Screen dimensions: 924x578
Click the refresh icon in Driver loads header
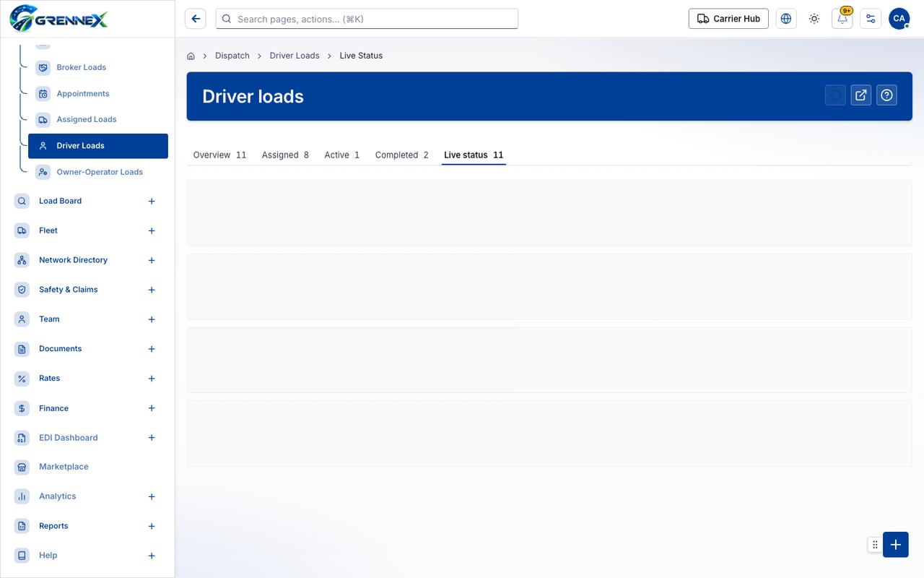(x=835, y=95)
